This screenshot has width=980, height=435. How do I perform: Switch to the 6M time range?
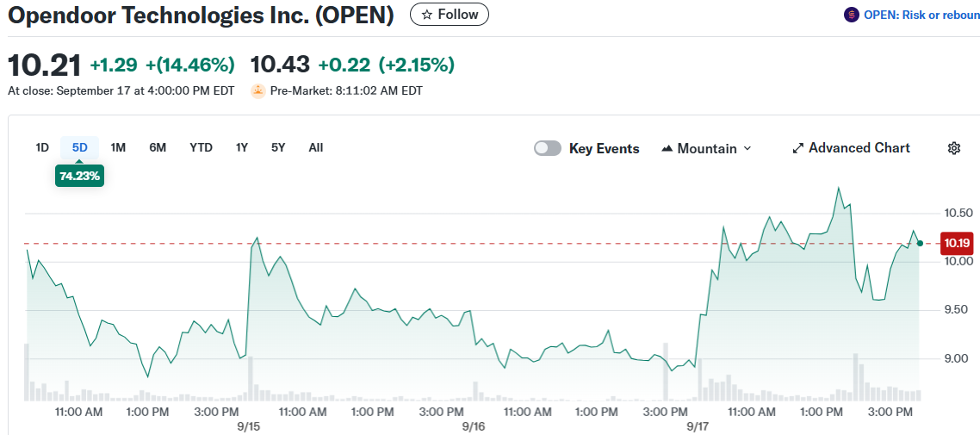pyautogui.click(x=158, y=147)
